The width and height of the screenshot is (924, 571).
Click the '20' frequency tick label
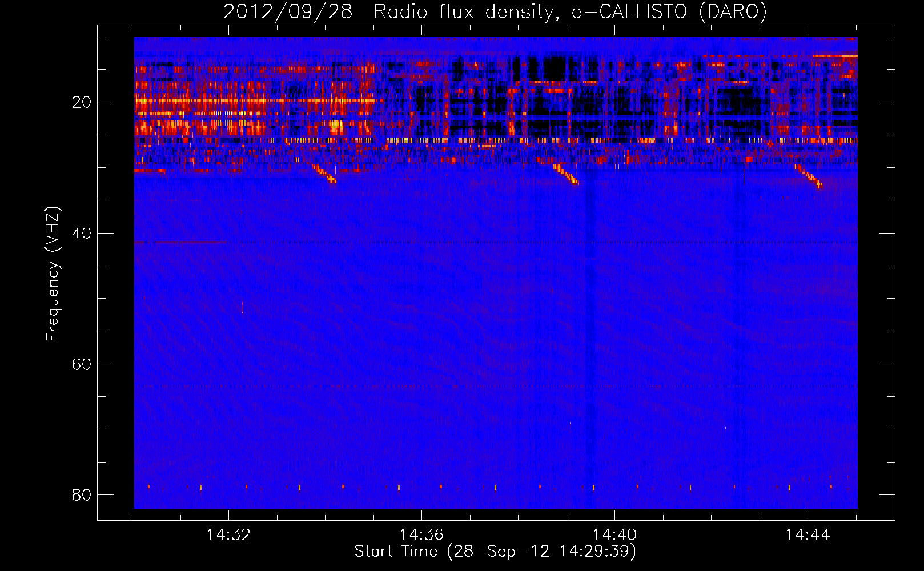[82, 102]
